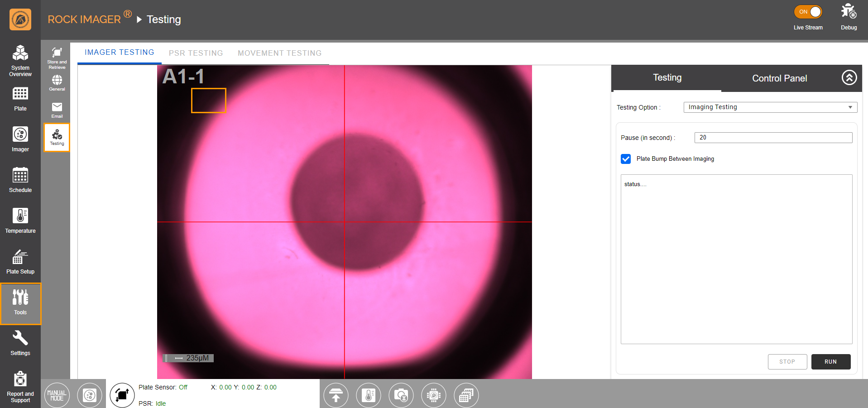Open System Overview in sidebar
The height and width of the screenshot is (408, 868).
click(20, 61)
